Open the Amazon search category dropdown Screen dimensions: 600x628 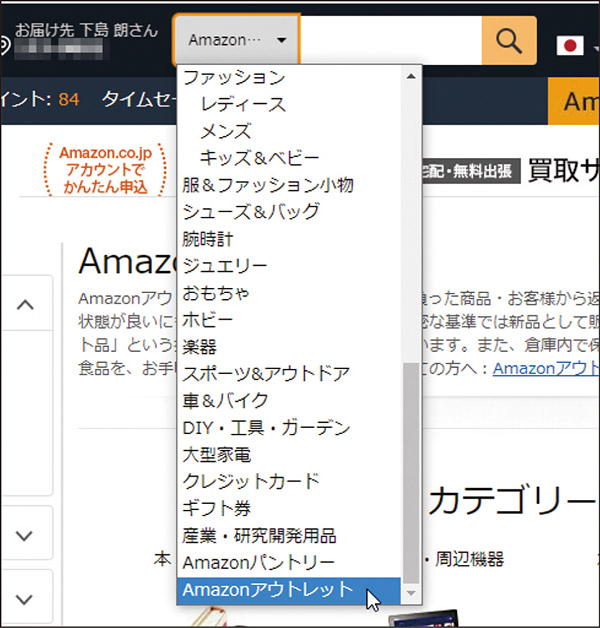click(237, 41)
